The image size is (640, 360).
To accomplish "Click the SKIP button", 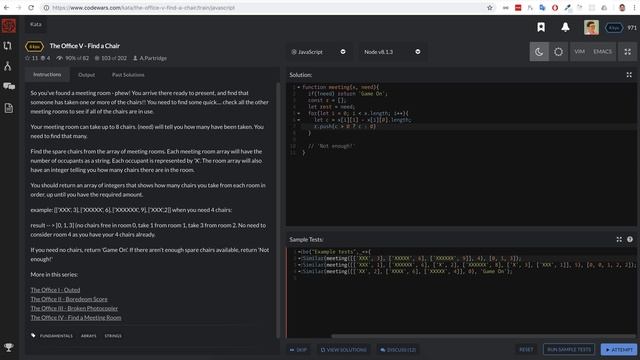I will pos(298,350).
